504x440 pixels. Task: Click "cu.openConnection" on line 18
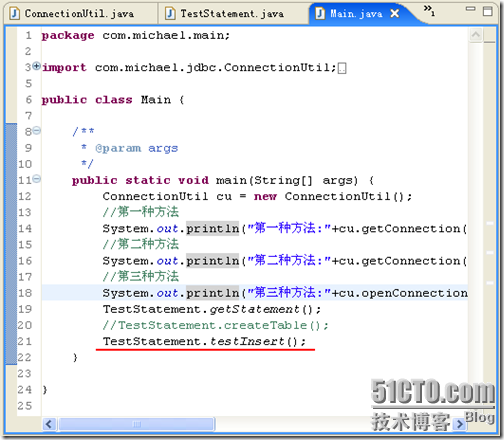(403, 293)
